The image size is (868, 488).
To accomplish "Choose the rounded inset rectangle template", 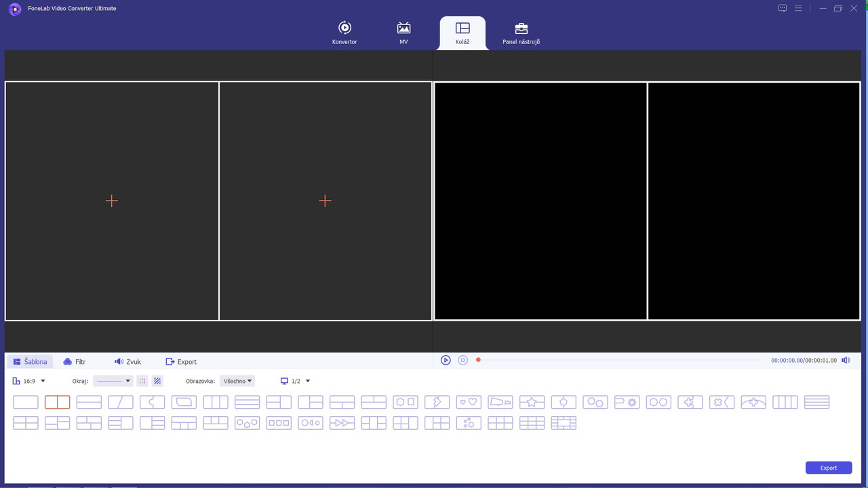I will tap(184, 402).
